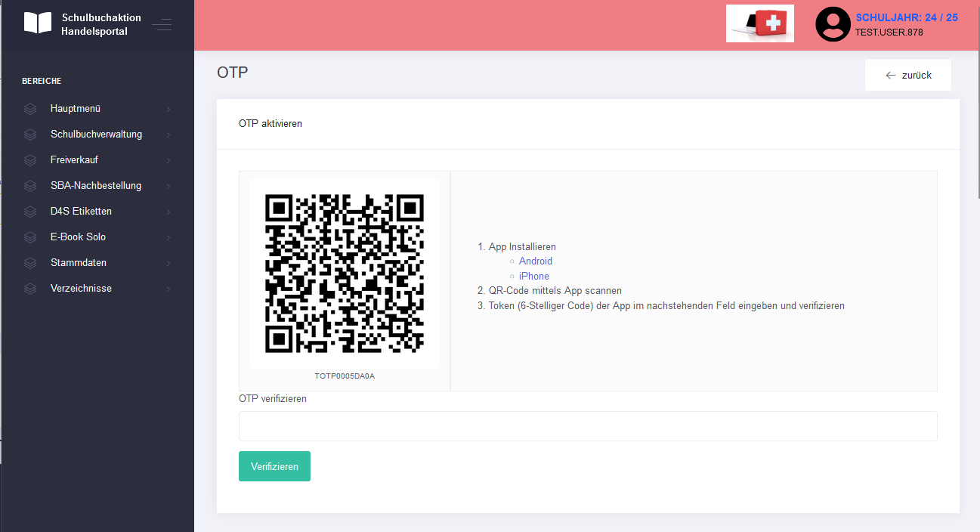The width and height of the screenshot is (980, 532).
Task: Click the 'Token (6-Stelliger Code)' instruction line
Action: tap(666, 306)
